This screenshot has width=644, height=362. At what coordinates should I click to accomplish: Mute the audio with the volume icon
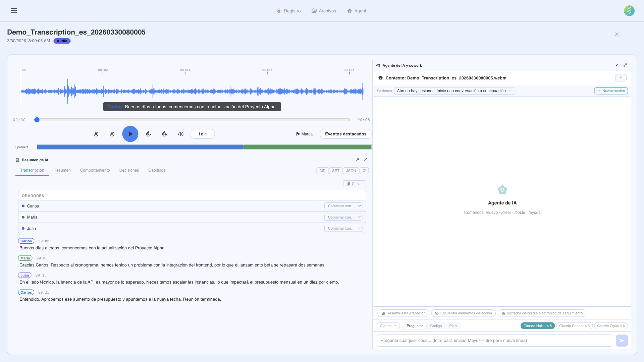coord(180,134)
